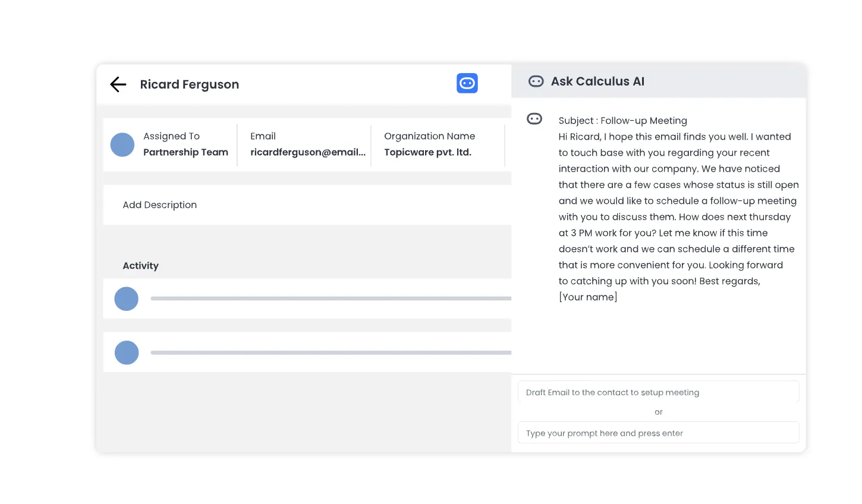862x504 pixels.
Task: Click the ricardferguson@email address
Action: point(308,152)
